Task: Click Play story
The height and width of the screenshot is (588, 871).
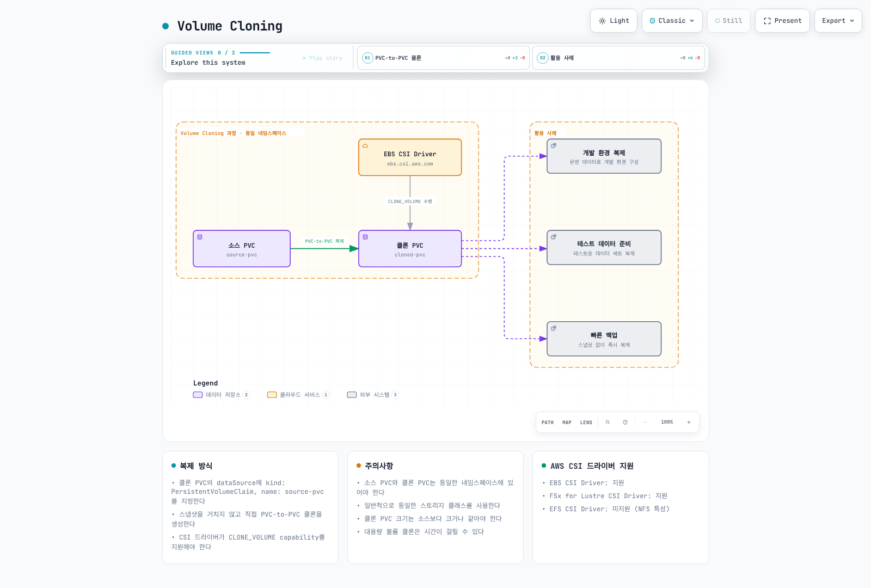Action: tap(323, 58)
